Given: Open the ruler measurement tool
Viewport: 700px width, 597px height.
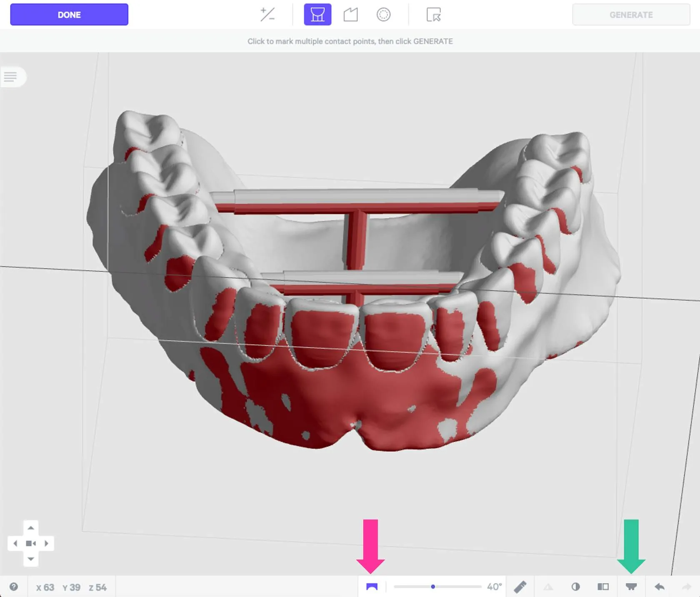Looking at the screenshot, I should tap(520, 587).
